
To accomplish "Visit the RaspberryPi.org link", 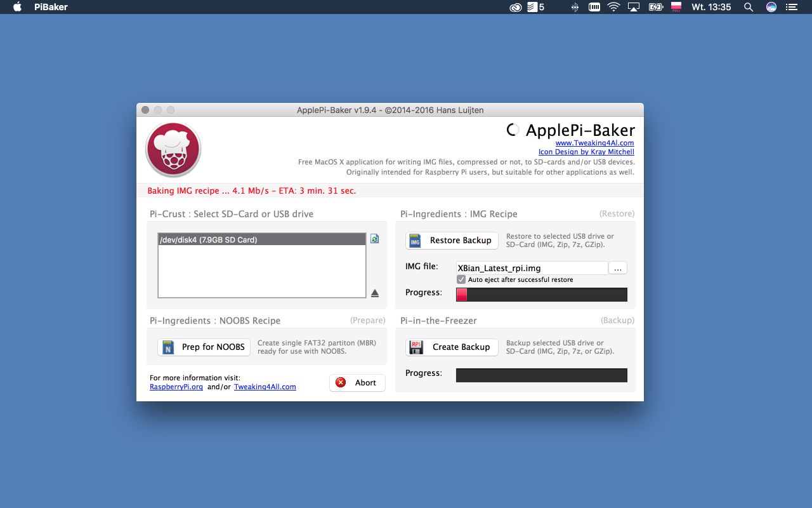I will [176, 387].
